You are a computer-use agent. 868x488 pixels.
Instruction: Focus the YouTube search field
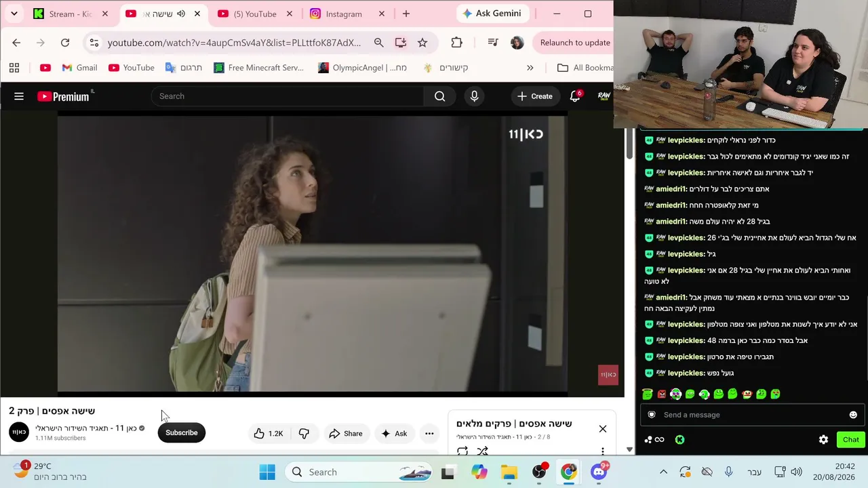[x=288, y=96]
